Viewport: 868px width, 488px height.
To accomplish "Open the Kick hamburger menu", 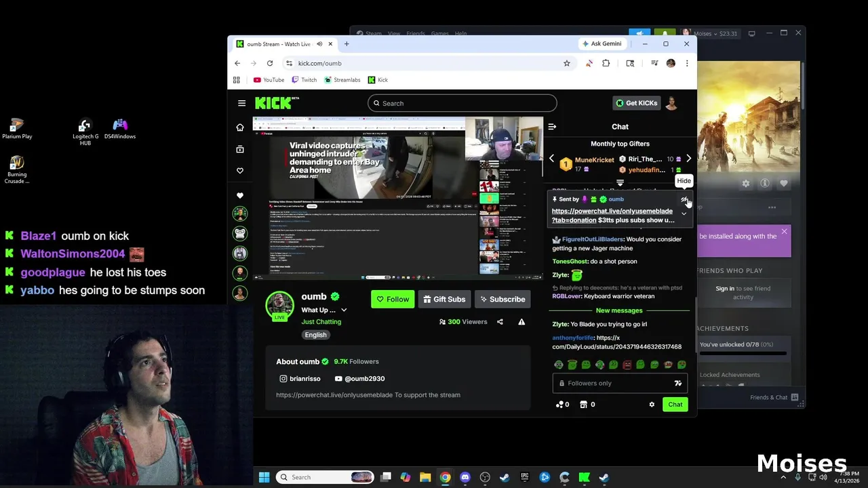I will (241, 103).
